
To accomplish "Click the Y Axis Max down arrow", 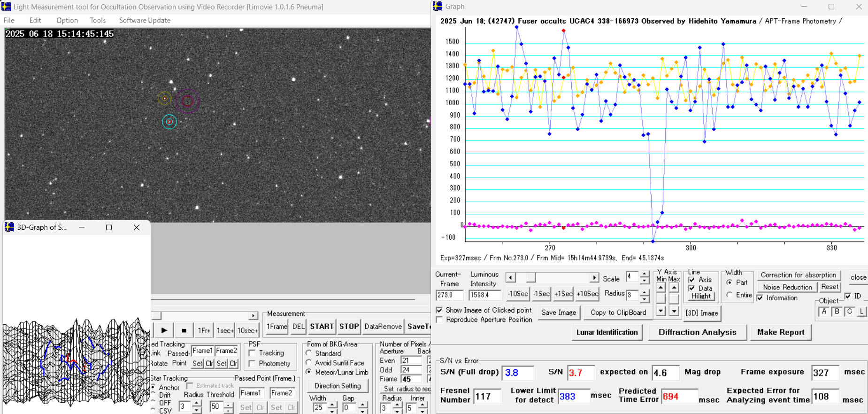I will pyautogui.click(x=674, y=311).
